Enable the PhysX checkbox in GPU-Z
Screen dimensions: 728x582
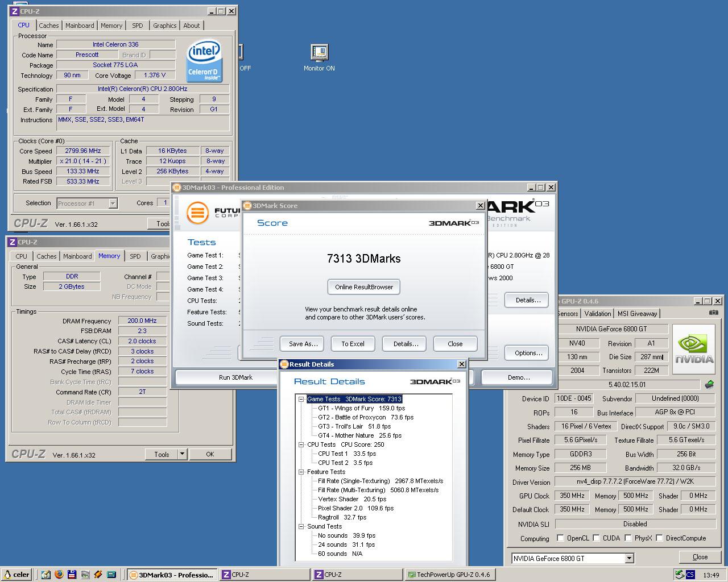pyautogui.click(x=628, y=538)
